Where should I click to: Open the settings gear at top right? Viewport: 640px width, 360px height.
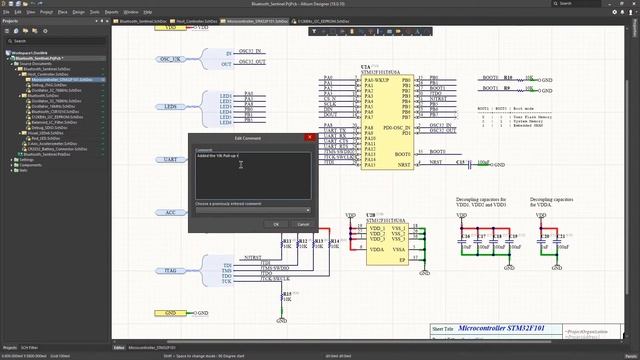click(x=615, y=13)
